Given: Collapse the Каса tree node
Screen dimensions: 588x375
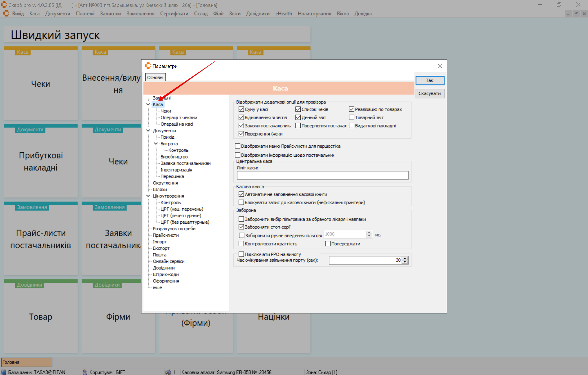Looking at the screenshot, I should tap(148, 104).
